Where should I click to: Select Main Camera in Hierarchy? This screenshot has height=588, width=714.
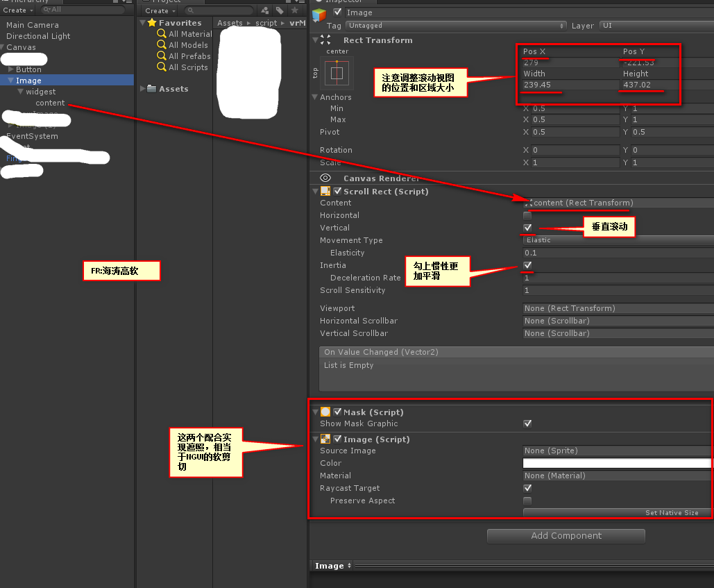pyautogui.click(x=33, y=25)
